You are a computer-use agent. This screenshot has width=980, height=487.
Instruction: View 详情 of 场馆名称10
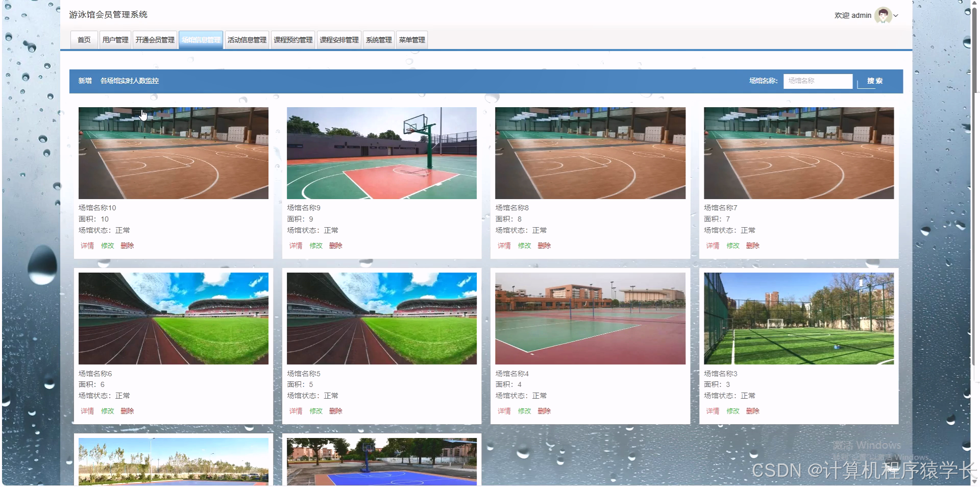click(x=87, y=246)
